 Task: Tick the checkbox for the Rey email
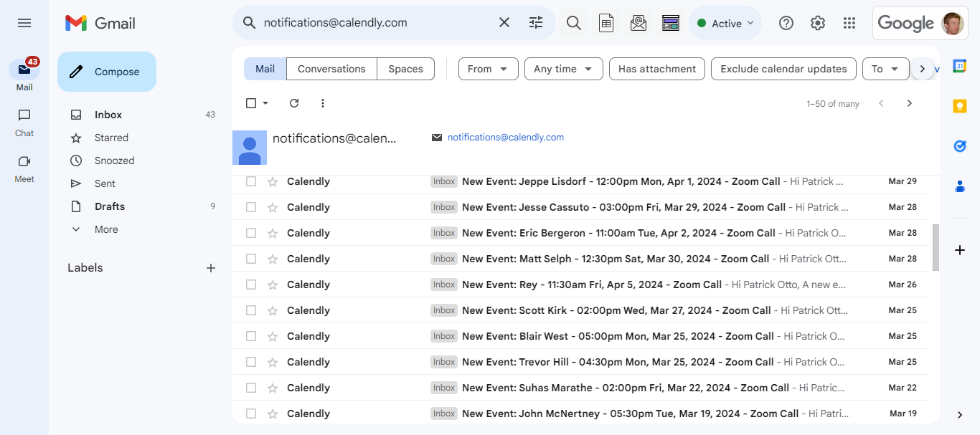coord(251,285)
